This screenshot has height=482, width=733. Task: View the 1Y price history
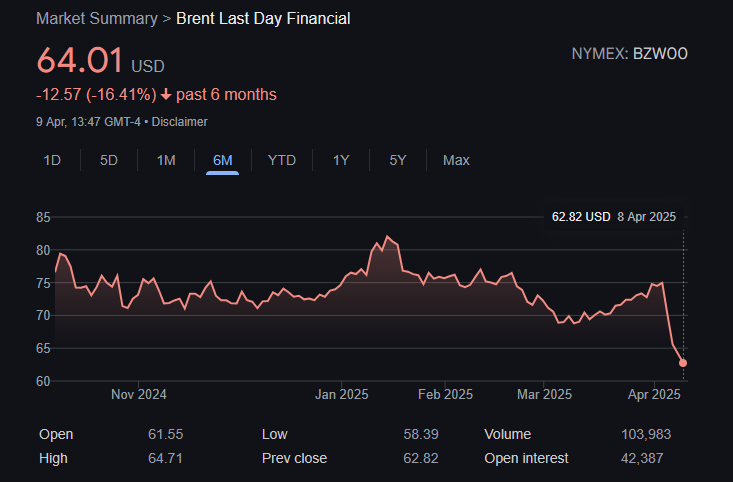(x=341, y=160)
